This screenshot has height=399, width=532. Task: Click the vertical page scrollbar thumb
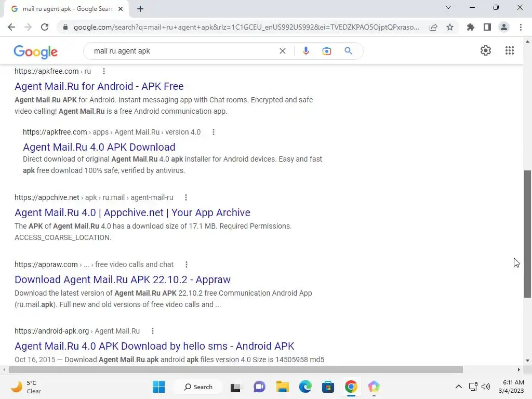[527, 234]
